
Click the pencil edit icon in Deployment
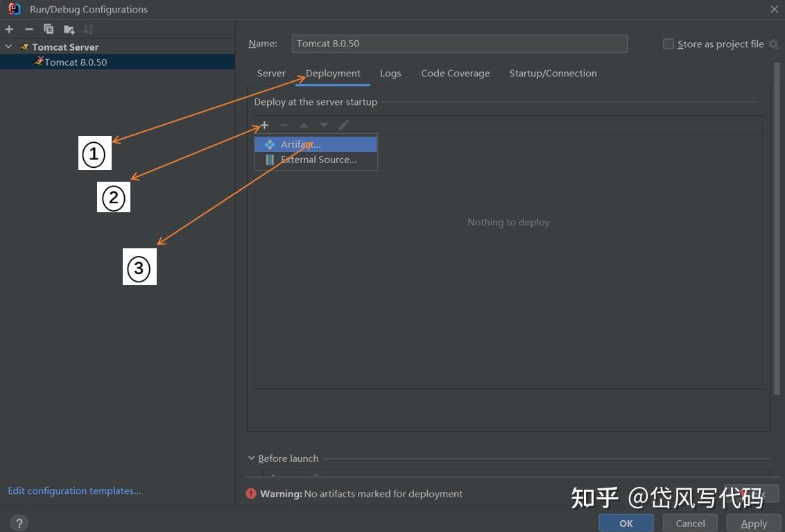coord(343,125)
